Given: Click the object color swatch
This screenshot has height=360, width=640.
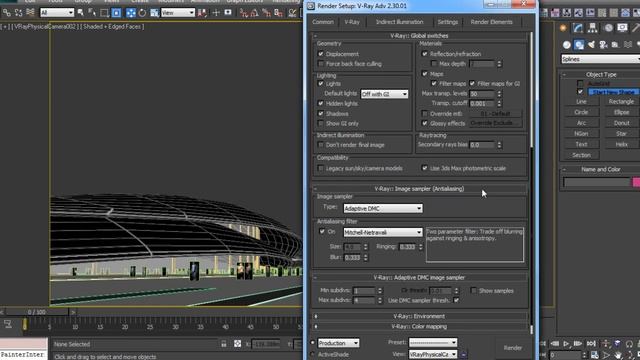Looking at the screenshot, I should pyautogui.click(x=636, y=182).
